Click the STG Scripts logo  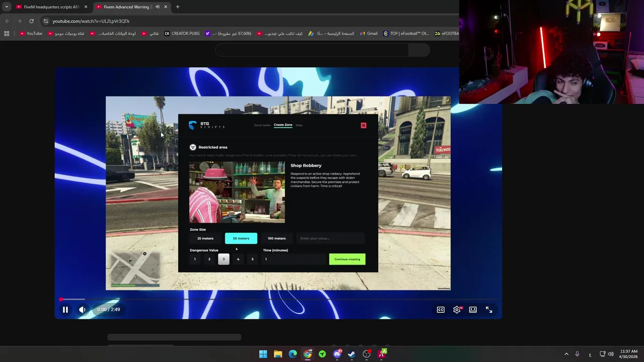[x=207, y=125]
